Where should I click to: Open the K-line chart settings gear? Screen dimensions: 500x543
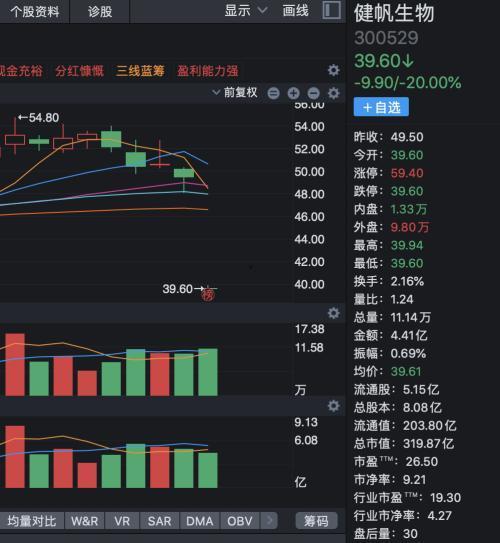point(333,93)
